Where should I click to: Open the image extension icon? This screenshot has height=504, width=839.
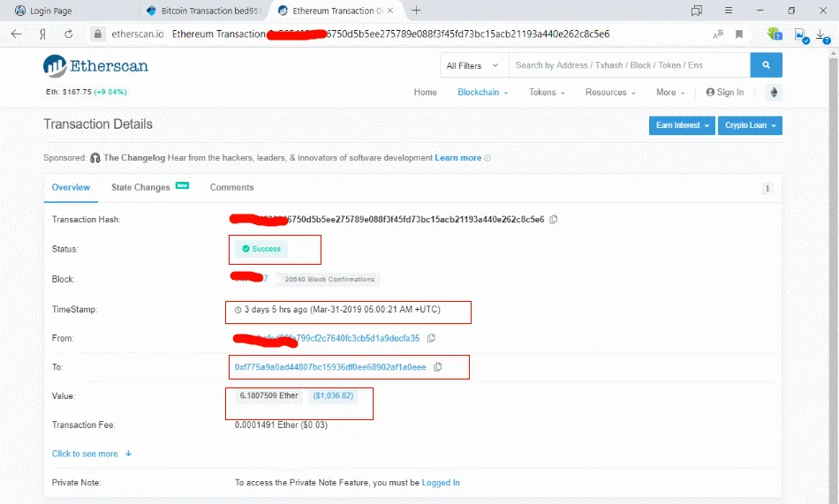pyautogui.click(x=801, y=35)
